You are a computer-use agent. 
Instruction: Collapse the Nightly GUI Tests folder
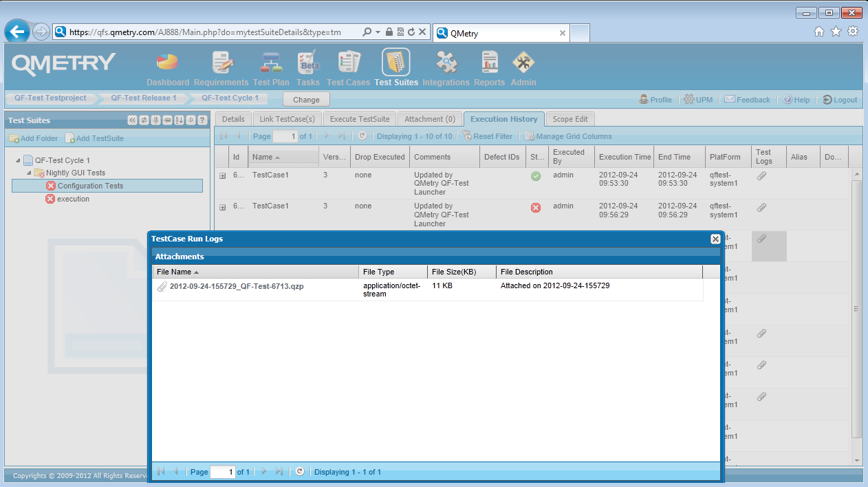pyautogui.click(x=29, y=173)
